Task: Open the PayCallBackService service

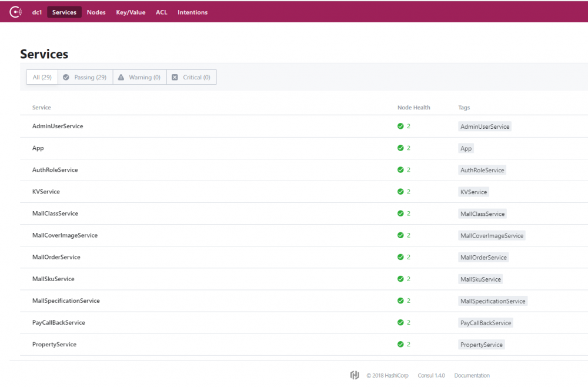Action: click(58, 322)
